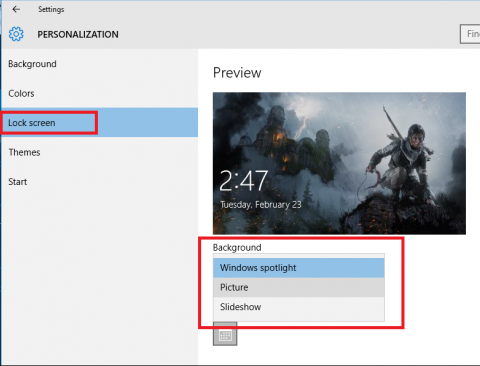Choose Windows spotlight as background

[299, 268]
